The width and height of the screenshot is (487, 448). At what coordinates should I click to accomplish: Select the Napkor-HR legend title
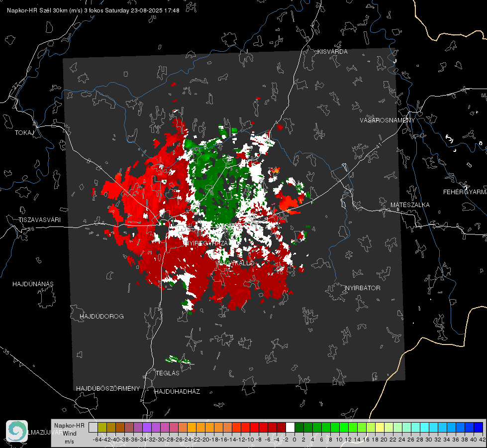(69, 425)
